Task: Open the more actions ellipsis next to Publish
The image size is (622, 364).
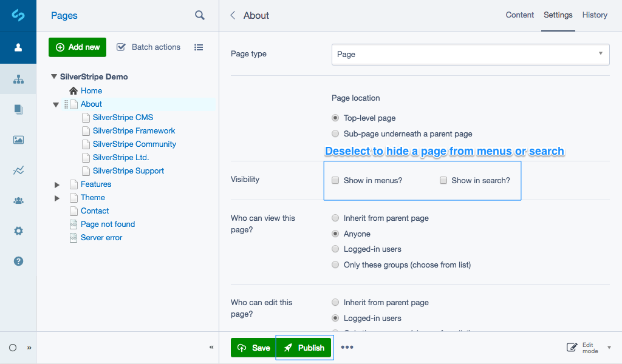Action: coord(347,348)
